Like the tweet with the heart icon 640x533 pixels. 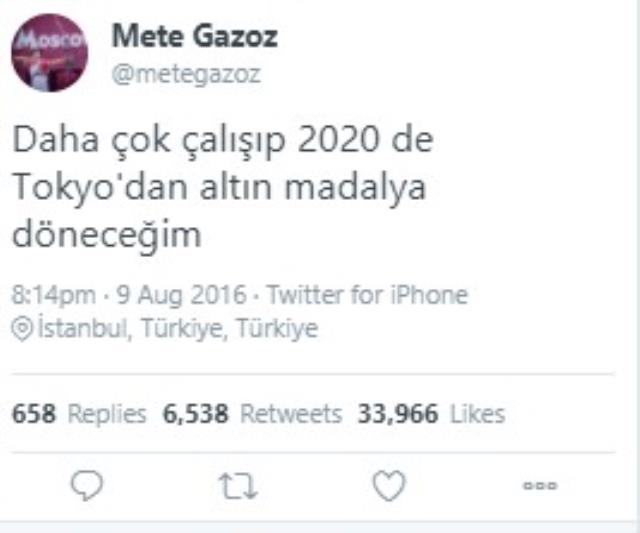(389, 485)
